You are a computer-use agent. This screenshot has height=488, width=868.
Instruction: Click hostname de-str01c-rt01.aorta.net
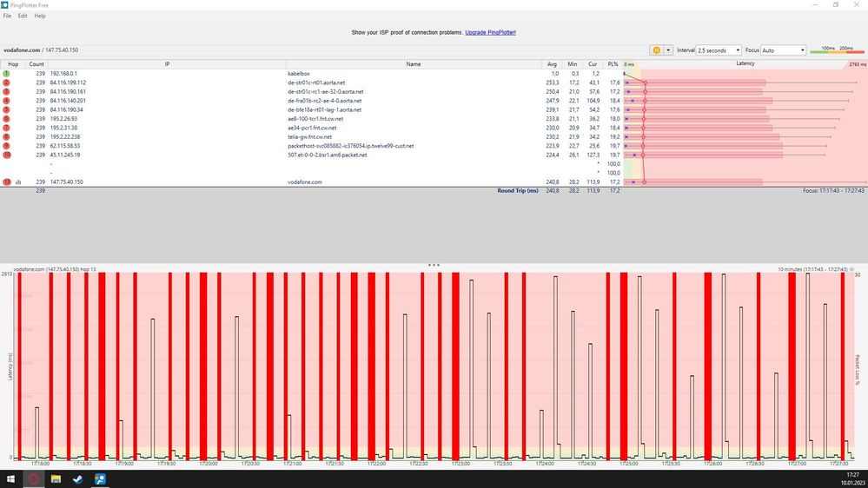point(316,82)
